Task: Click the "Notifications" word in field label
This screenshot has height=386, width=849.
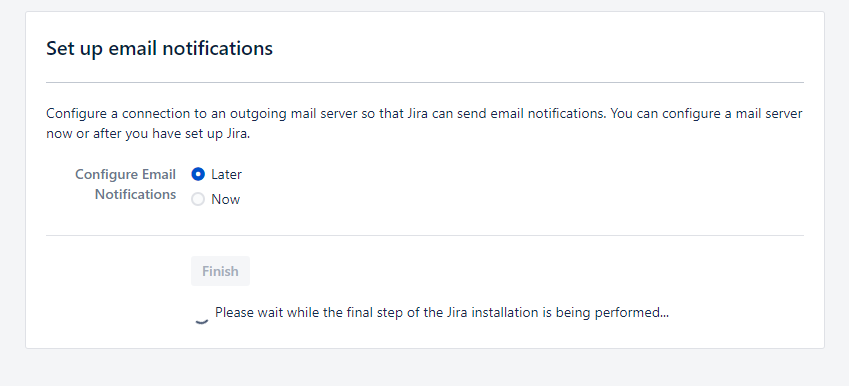Action: tap(135, 194)
